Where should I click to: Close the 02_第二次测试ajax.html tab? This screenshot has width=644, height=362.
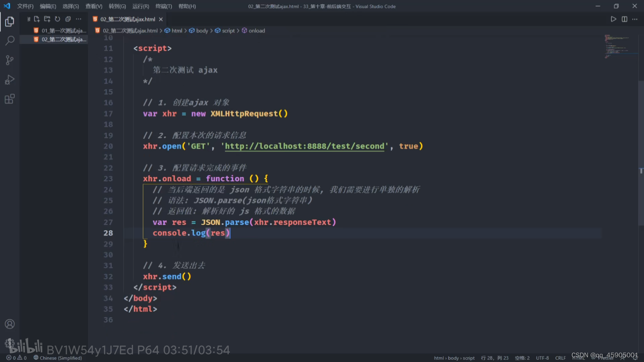161,19
